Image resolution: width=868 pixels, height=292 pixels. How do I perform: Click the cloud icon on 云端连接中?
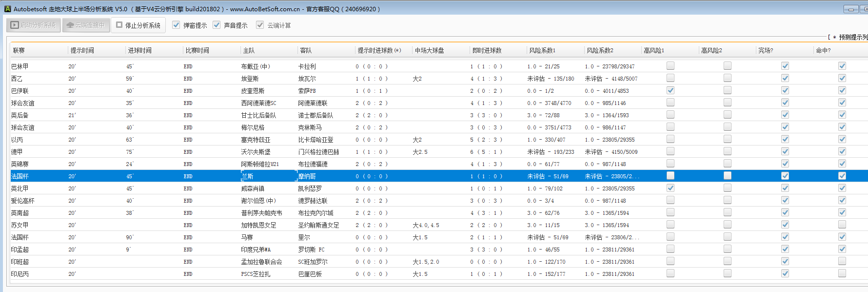pyautogui.click(x=70, y=25)
